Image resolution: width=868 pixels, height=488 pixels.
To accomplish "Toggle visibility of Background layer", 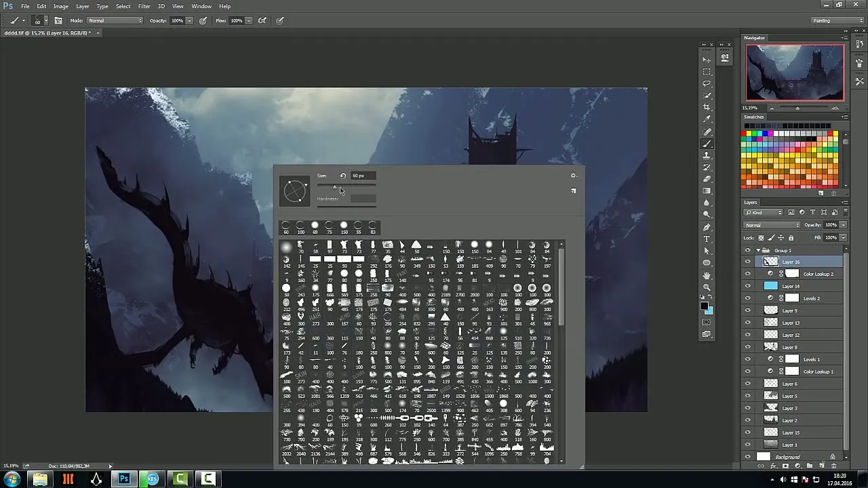I will [x=748, y=457].
